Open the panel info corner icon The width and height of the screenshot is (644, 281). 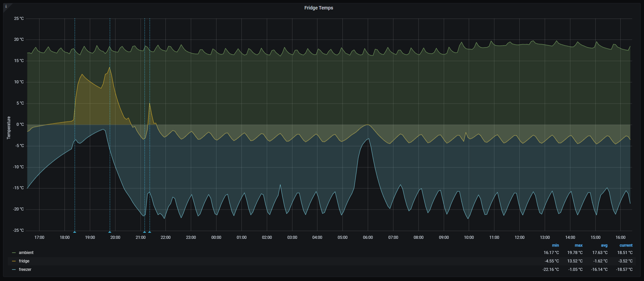tap(6, 6)
